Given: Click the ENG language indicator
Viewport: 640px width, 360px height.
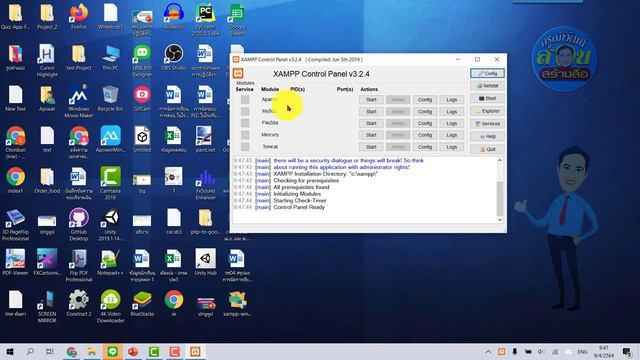Looking at the screenshot, I should [x=582, y=351].
